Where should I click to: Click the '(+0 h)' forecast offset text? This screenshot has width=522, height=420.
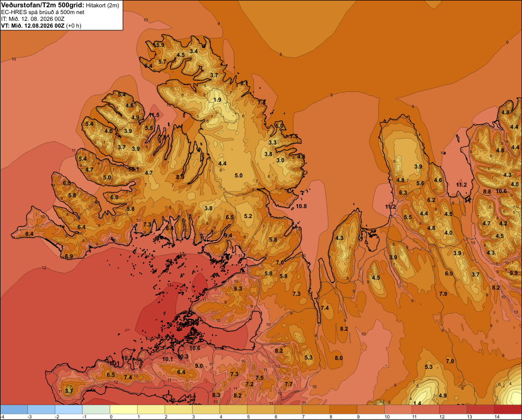(x=74, y=26)
